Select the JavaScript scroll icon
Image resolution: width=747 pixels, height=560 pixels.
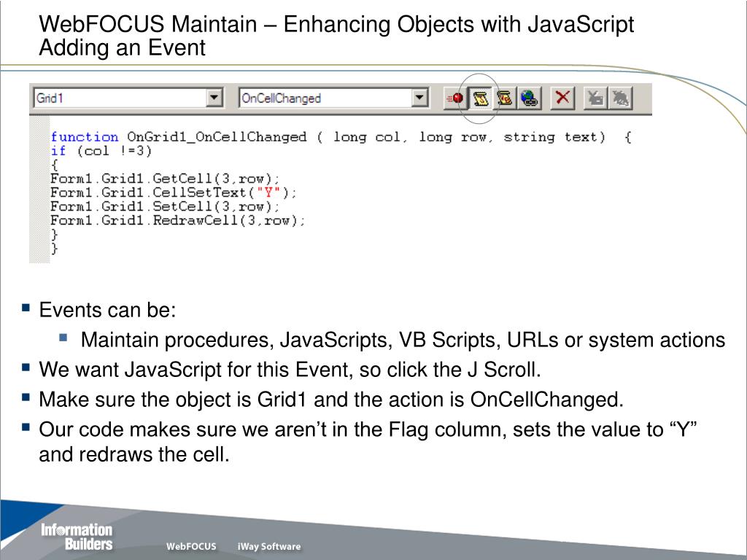point(480,98)
